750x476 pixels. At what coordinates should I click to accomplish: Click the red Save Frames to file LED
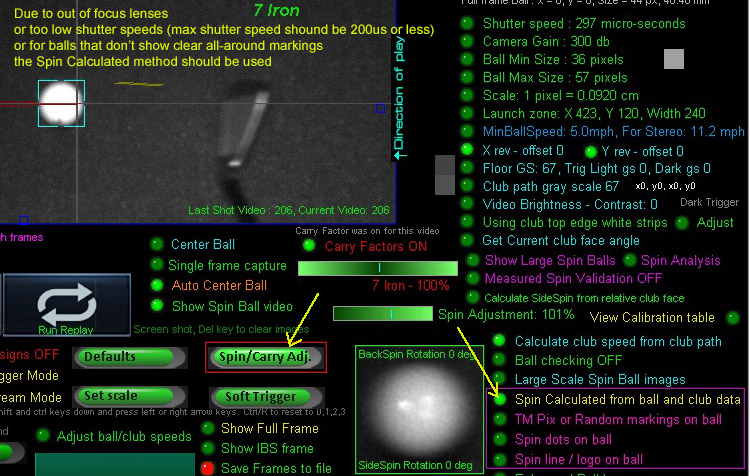(x=209, y=467)
